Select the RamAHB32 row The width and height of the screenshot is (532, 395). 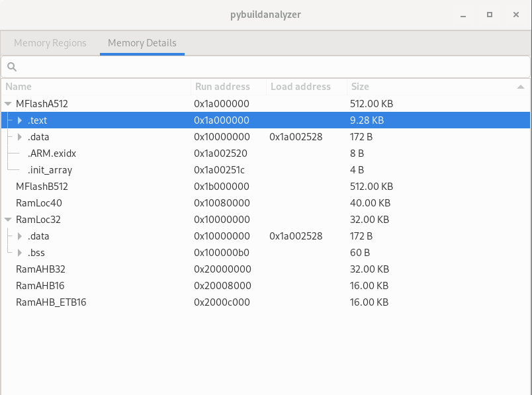[265, 269]
